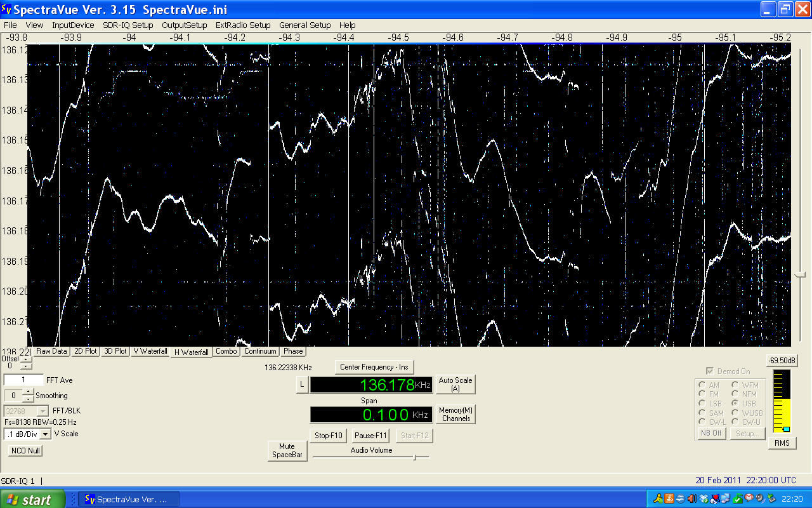The height and width of the screenshot is (508, 812).
Task: Open the AIM running-man tray icon
Action: pyautogui.click(x=658, y=499)
